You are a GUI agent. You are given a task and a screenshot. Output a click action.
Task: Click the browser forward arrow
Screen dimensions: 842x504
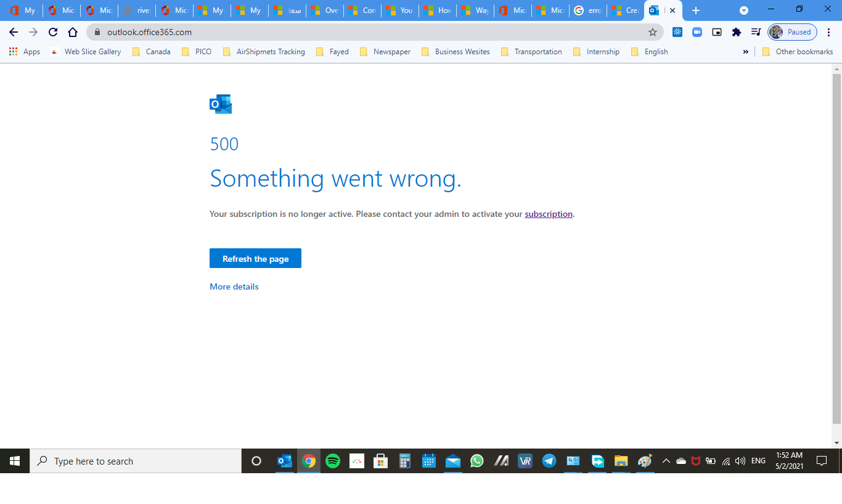(x=33, y=32)
